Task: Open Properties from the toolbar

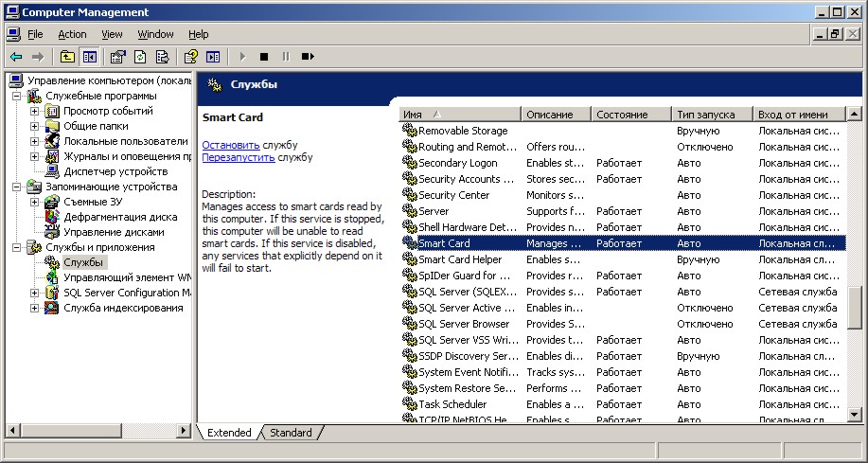Action: [117, 57]
